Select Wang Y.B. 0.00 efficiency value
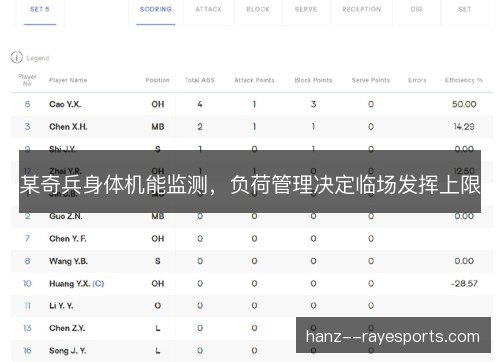The height and width of the screenshot is (362, 500). click(464, 261)
